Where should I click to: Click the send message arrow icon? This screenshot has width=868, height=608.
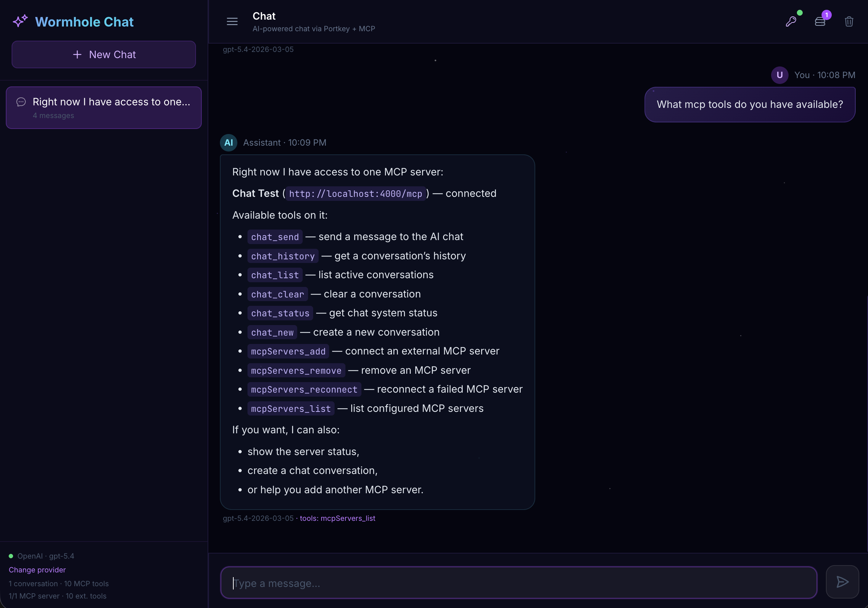click(842, 582)
